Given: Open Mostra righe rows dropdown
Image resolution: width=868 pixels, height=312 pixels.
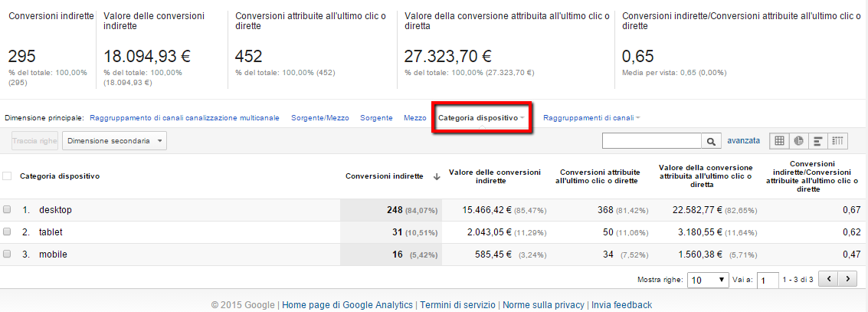Looking at the screenshot, I should click(x=708, y=279).
